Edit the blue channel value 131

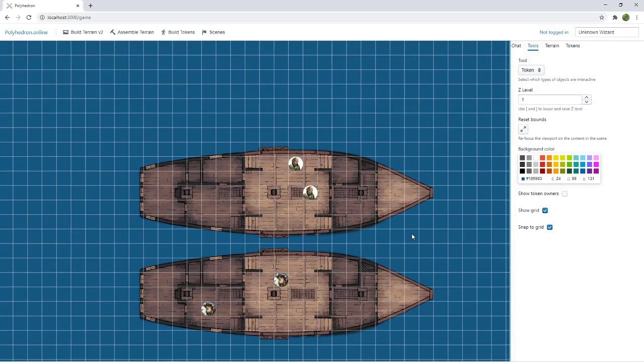pos(591,178)
